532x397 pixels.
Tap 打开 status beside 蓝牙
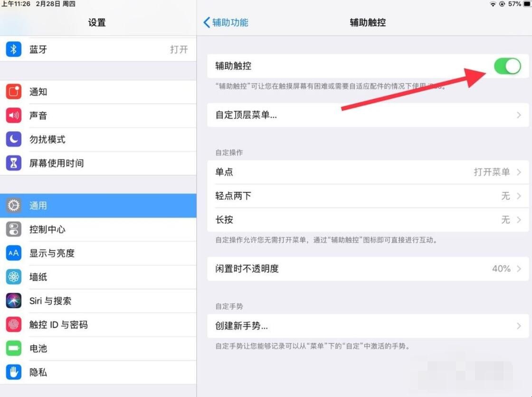click(x=179, y=49)
